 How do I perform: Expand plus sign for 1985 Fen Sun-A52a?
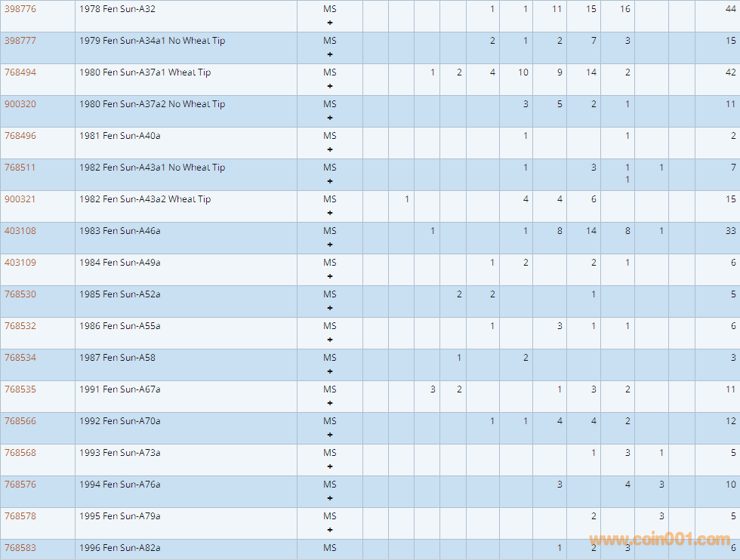330,308
